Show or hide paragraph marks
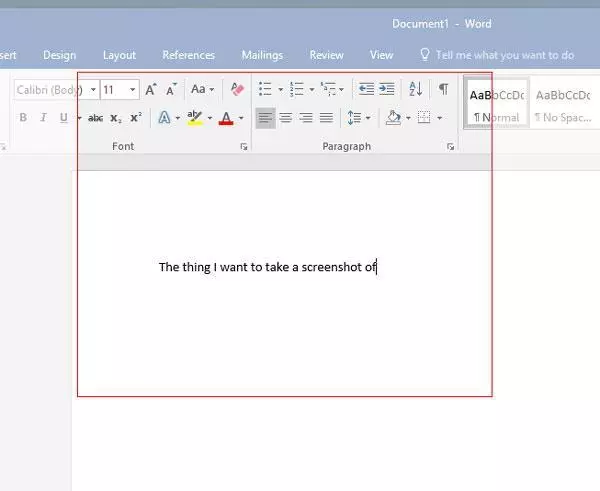The width and height of the screenshot is (600, 491). (x=443, y=90)
